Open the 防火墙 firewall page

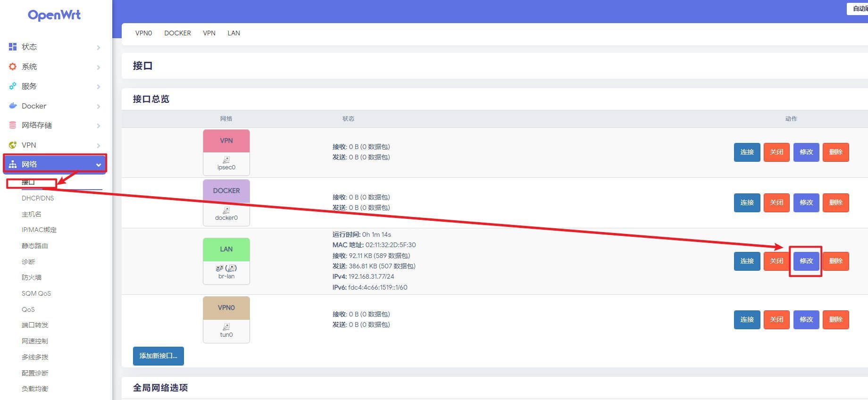(32, 277)
